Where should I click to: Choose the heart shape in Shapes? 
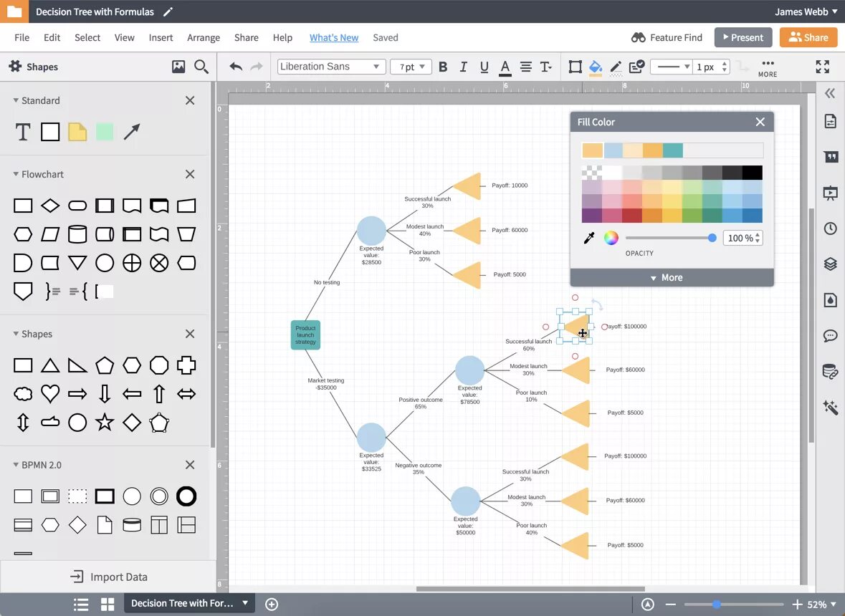(x=50, y=394)
